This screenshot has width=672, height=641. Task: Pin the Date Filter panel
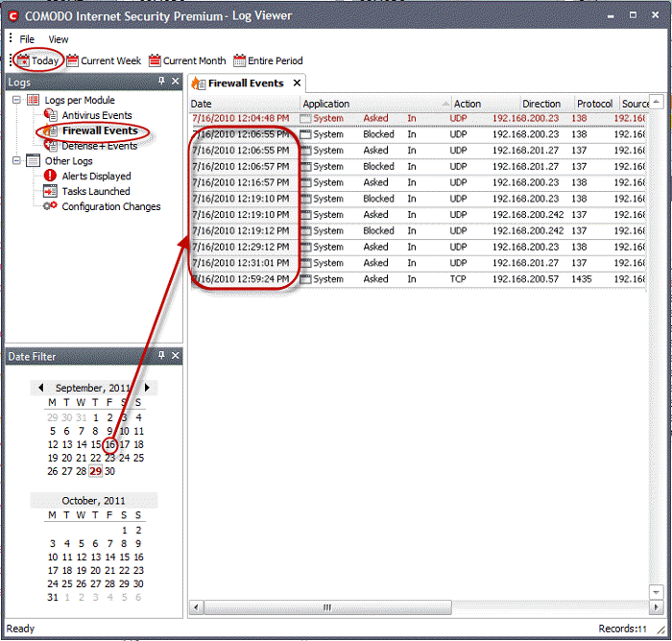[161, 356]
